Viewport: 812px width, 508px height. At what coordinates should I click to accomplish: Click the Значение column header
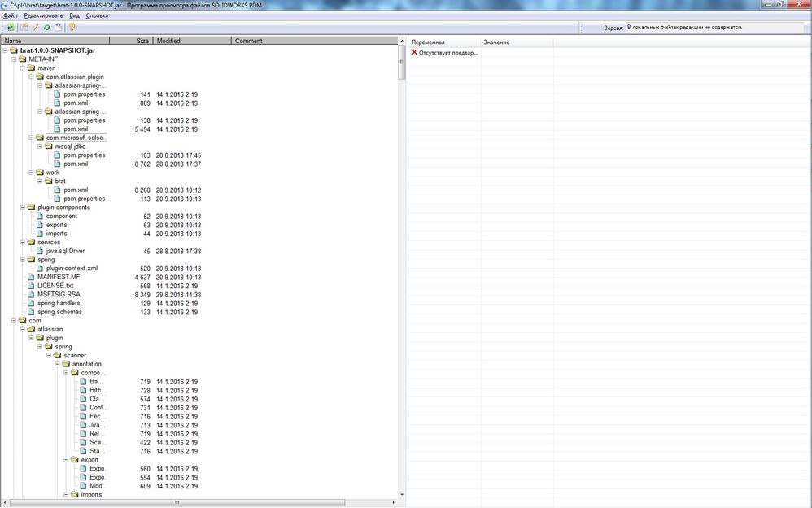coord(517,42)
